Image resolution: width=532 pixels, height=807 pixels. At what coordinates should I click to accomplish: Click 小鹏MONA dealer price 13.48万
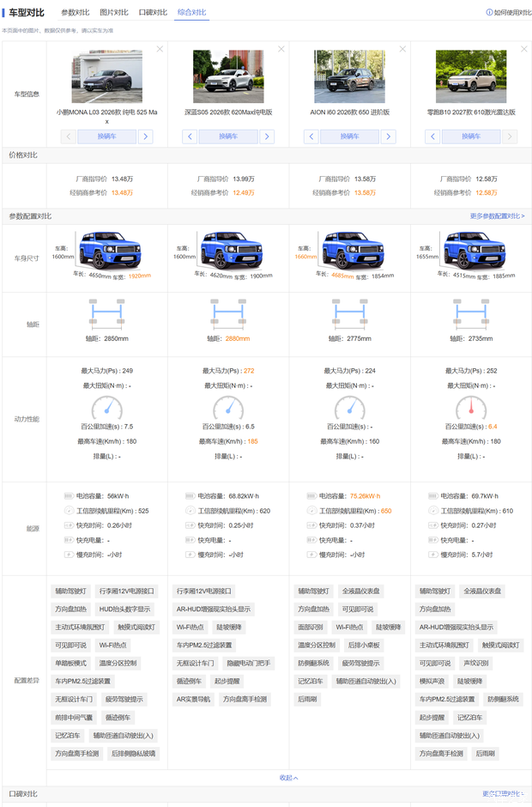pyautogui.click(x=122, y=192)
